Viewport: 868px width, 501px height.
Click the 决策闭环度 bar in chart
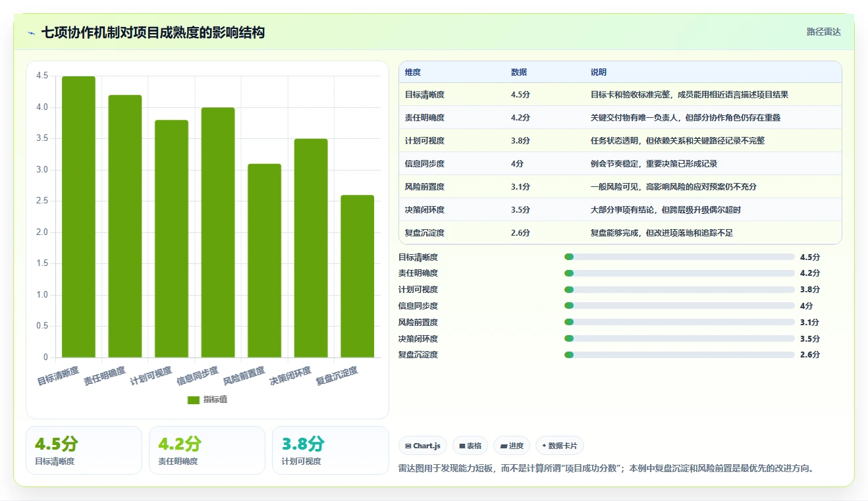pos(311,248)
